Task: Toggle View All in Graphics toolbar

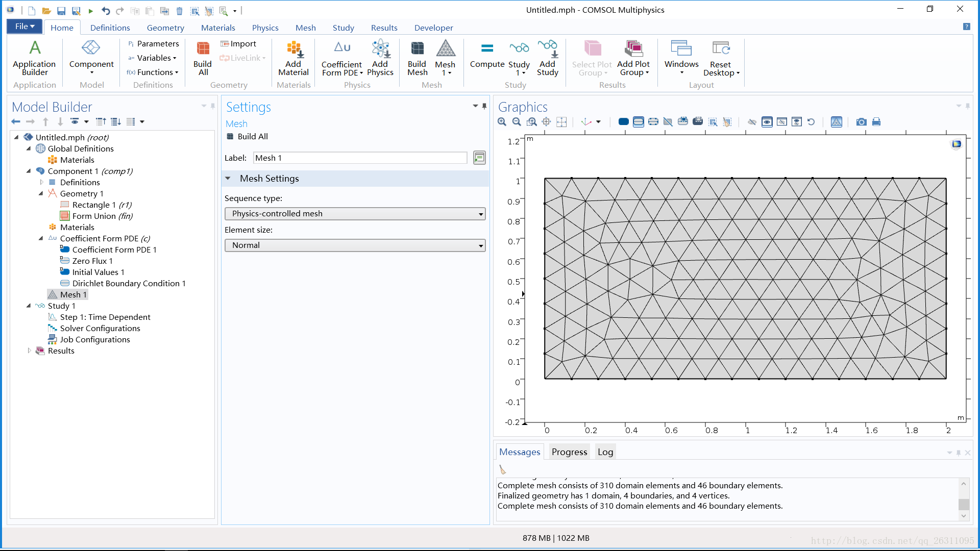Action: (x=796, y=122)
